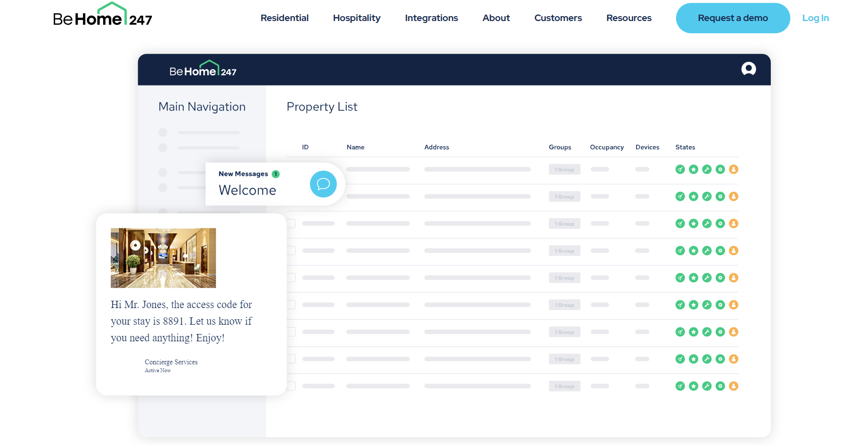The width and height of the screenshot is (868, 445).
Task: Tick the checkbox of the eighth property row
Action: tap(291, 359)
